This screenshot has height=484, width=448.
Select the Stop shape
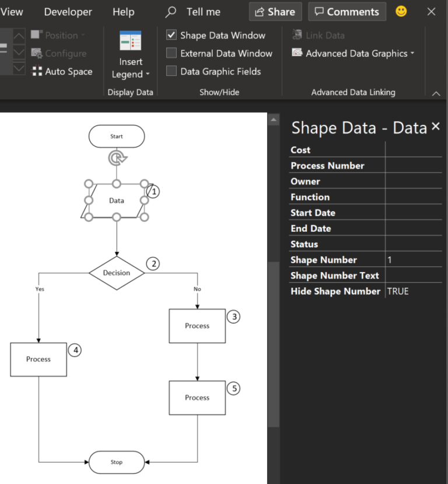tap(117, 462)
